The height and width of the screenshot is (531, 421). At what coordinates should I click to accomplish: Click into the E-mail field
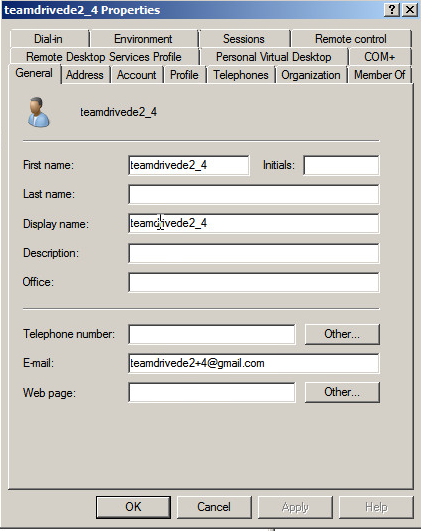click(254, 363)
